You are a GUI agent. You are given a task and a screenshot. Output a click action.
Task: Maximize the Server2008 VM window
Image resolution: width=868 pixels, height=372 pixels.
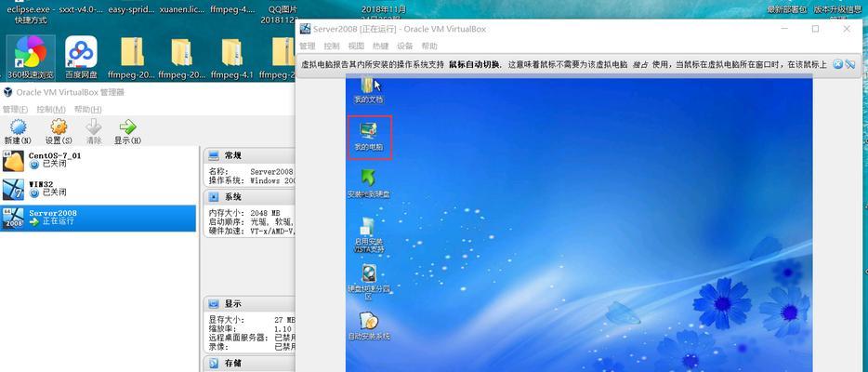(815, 29)
